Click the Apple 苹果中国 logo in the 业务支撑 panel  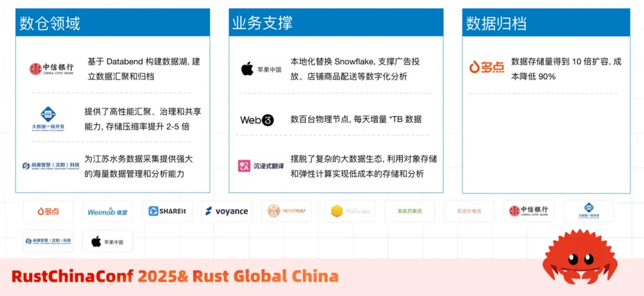point(261,69)
